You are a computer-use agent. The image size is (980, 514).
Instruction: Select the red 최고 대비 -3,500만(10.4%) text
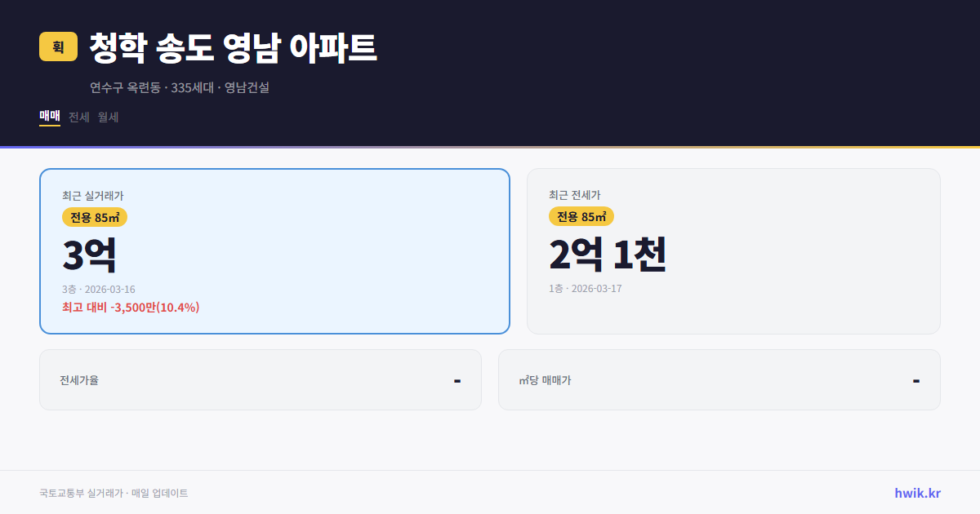131,308
